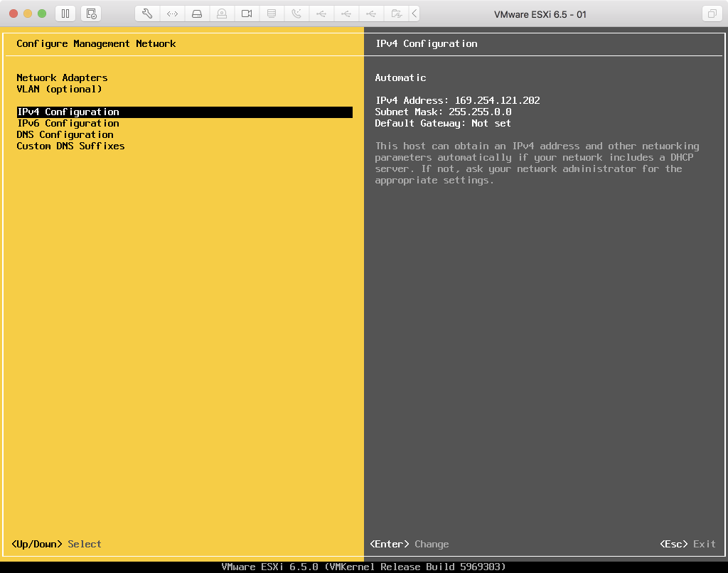Image resolution: width=728 pixels, height=573 pixels.
Task: Click the stacked-lines device toolbar icon
Action: tap(272, 14)
